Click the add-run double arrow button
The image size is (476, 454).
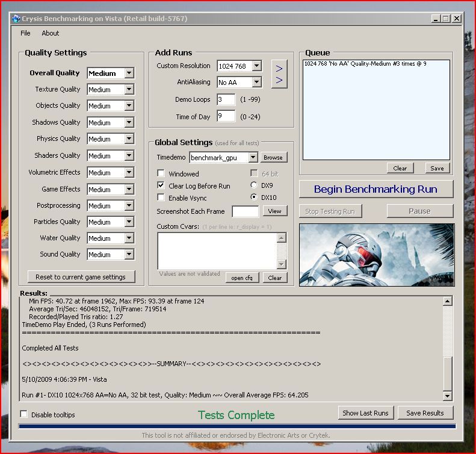(x=279, y=74)
